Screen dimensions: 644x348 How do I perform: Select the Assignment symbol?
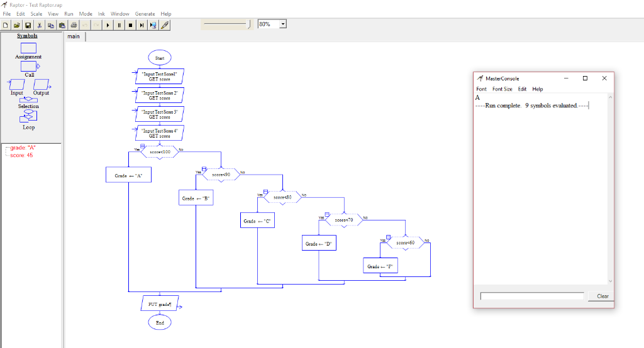tap(28, 48)
